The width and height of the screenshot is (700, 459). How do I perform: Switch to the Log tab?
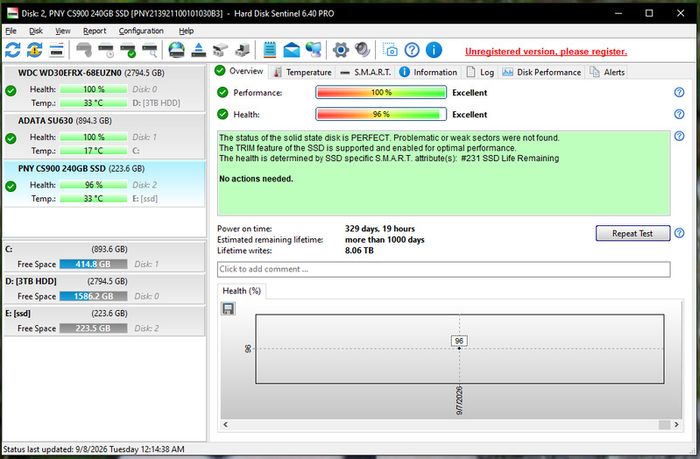(x=480, y=72)
